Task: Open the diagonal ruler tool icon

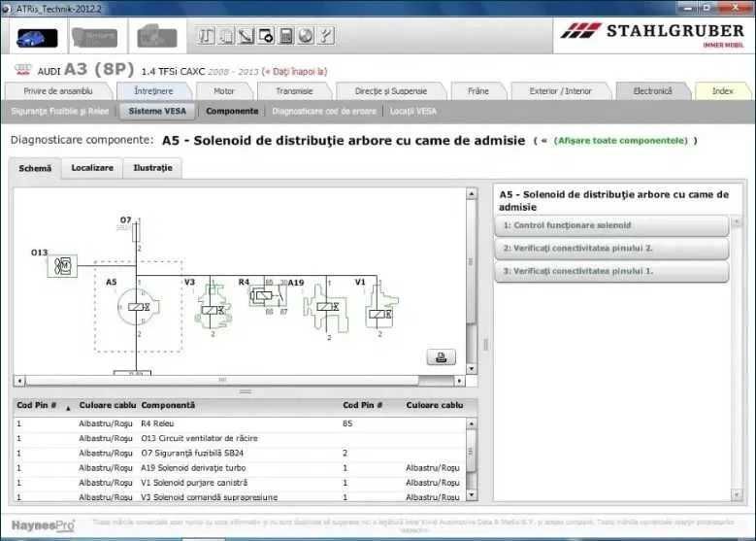Action: point(246,36)
